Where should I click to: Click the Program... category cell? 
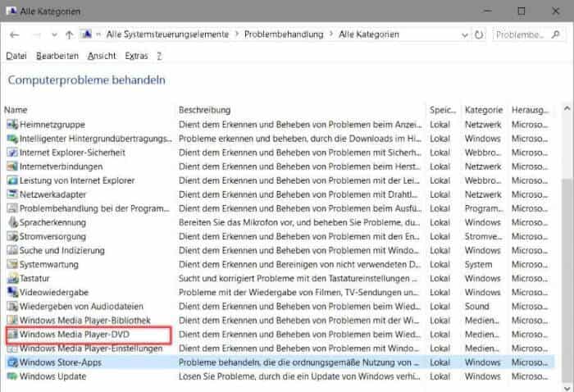point(484,208)
